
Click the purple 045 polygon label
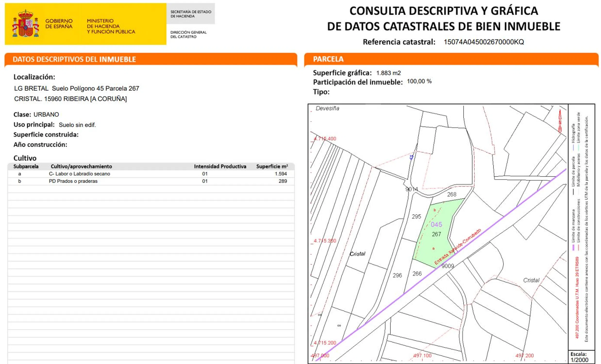point(436,224)
